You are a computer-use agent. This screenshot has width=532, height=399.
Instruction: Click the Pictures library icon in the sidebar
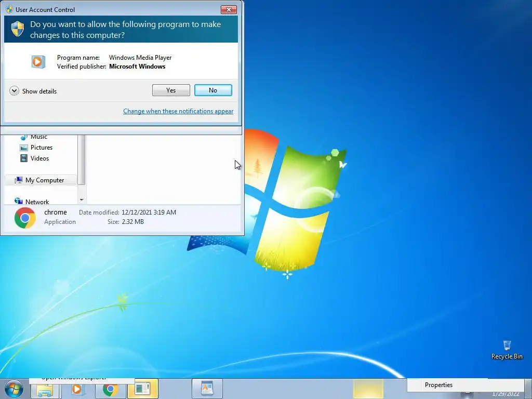tap(24, 148)
